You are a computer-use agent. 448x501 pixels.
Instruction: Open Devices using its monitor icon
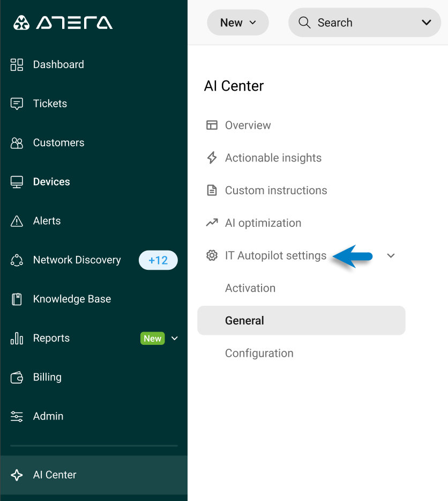tap(17, 182)
